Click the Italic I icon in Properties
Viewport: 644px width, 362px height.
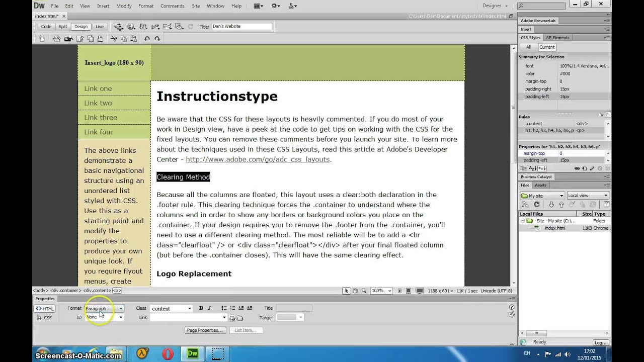(x=209, y=308)
